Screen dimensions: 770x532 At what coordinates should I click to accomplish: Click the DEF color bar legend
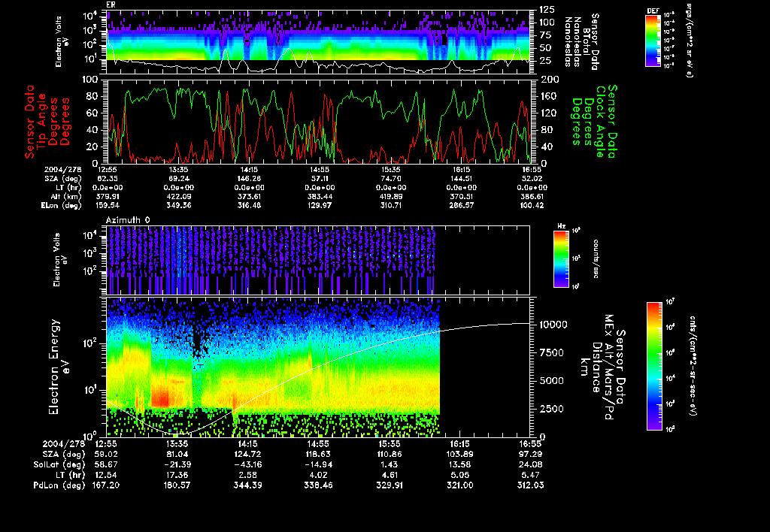click(653, 41)
